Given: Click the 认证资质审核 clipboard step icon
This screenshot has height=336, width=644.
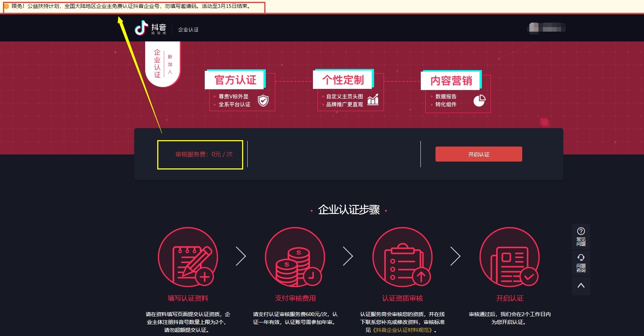Looking at the screenshot, I should pos(402,257).
